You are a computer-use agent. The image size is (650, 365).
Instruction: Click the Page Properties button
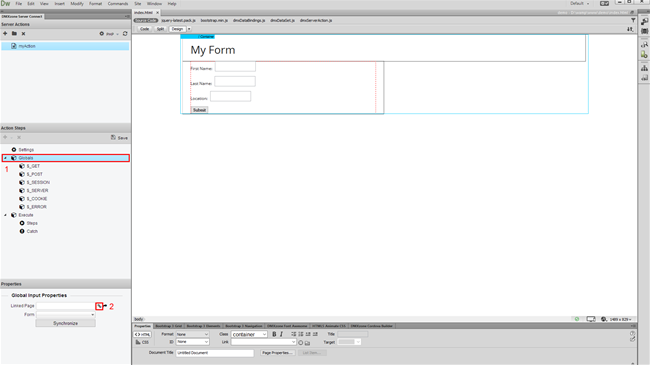click(277, 353)
